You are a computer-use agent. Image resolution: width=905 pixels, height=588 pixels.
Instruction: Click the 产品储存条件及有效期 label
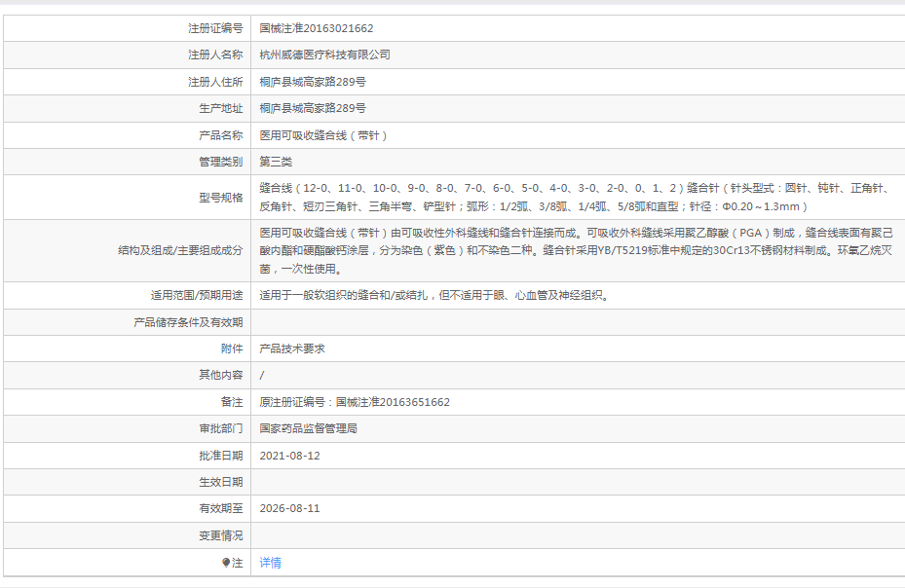tap(188, 322)
